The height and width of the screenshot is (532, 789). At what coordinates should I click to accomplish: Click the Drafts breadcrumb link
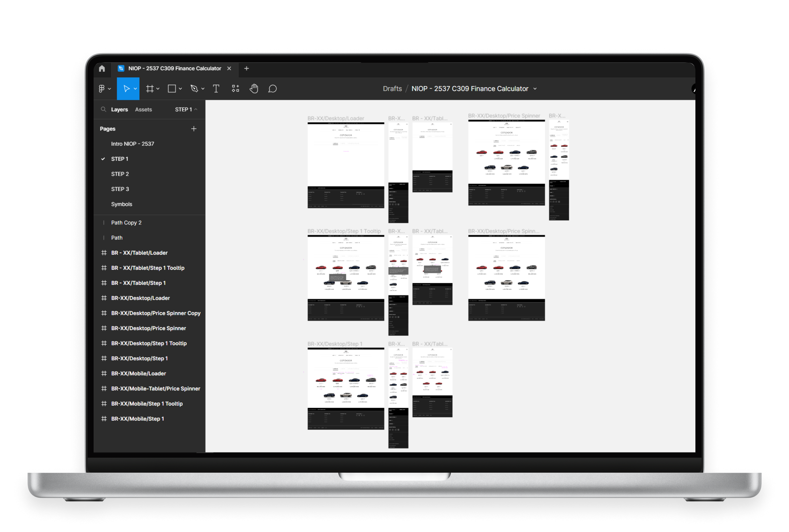(x=392, y=89)
